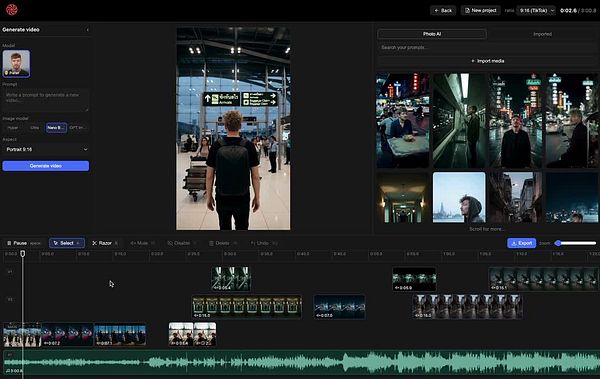Choose the Hyper image model option

point(13,127)
